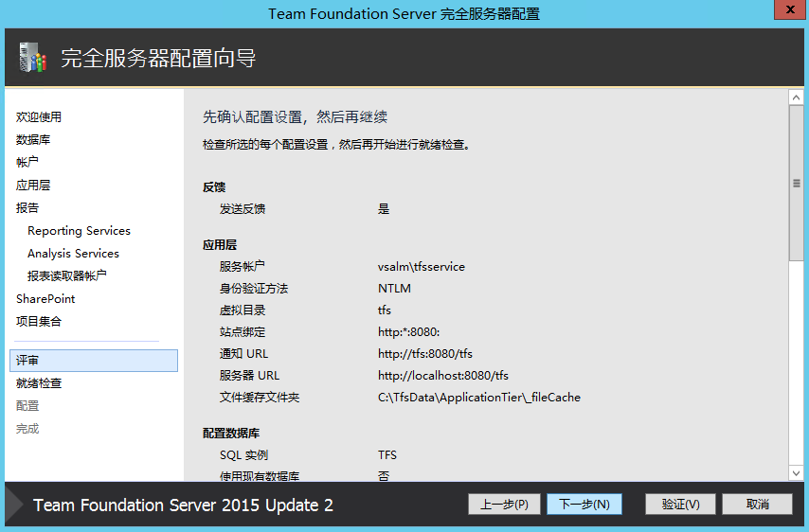This screenshot has height=532, width=809.
Task: Click the 完全服务器配置向导 header title
Action: click(x=158, y=58)
